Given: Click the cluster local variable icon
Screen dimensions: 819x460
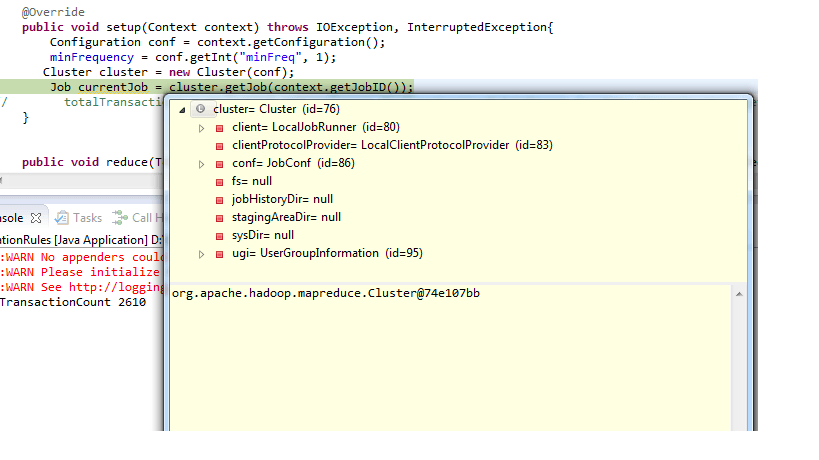Looking at the screenshot, I should pos(200,109).
